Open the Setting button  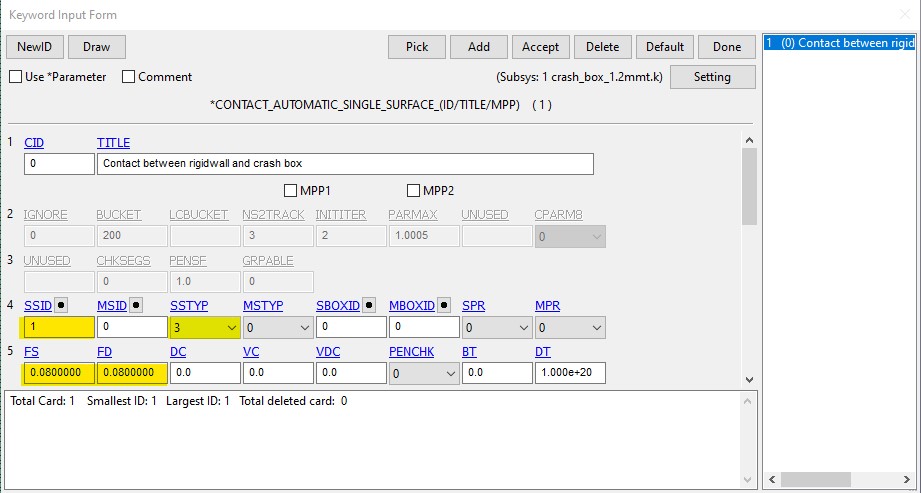pyautogui.click(x=712, y=77)
